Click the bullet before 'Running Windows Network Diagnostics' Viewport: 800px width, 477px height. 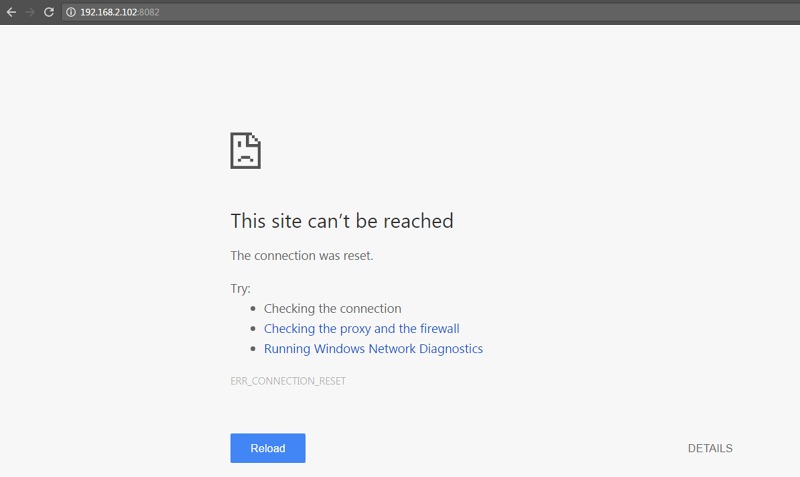pos(253,349)
